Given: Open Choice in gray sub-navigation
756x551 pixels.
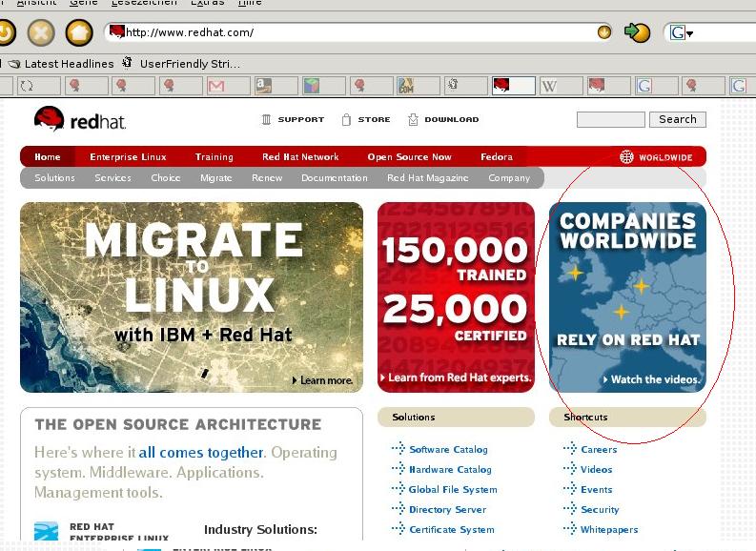Looking at the screenshot, I should point(165,178).
